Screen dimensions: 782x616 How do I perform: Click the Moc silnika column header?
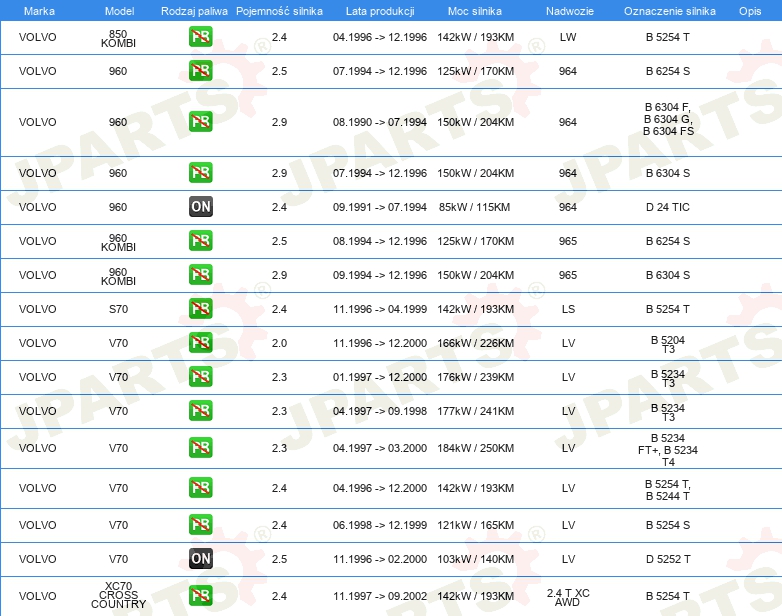(475, 11)
